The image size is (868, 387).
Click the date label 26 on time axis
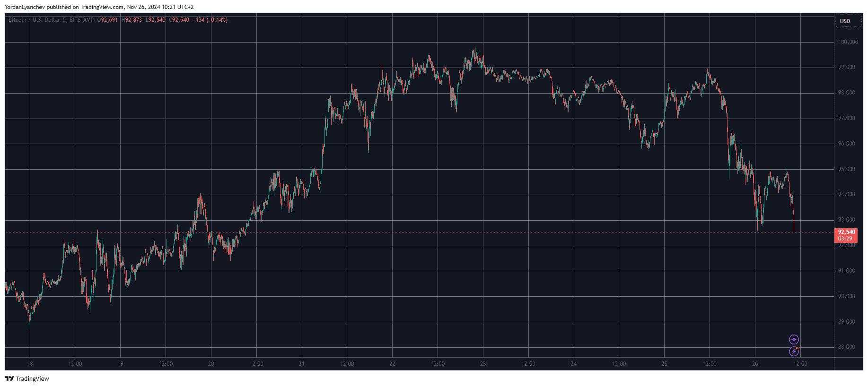coord(755,364)
